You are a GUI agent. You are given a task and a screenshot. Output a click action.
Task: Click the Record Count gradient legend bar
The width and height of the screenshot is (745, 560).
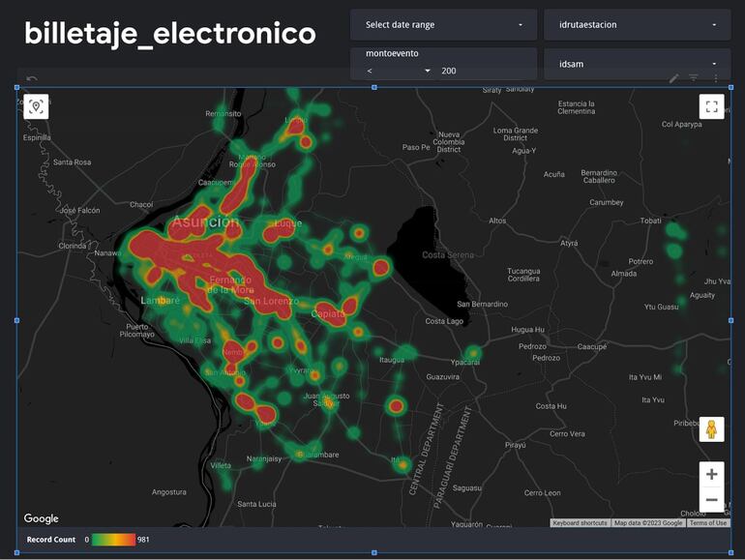click(x=113, y=540)
